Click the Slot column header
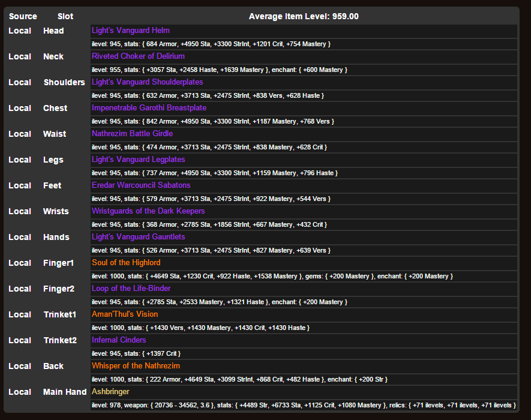The height and width of the screenshot is (420, 531). (65, 16)
